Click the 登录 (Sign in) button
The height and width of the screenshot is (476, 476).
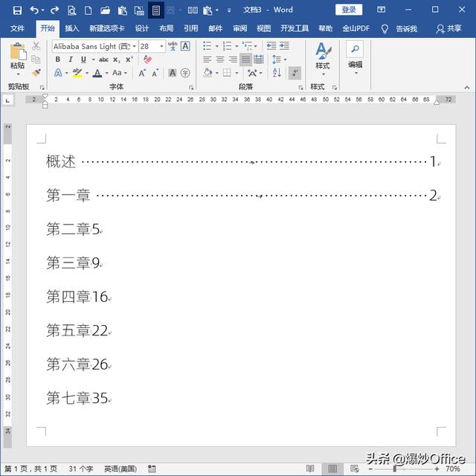click(x=349, y=10)
